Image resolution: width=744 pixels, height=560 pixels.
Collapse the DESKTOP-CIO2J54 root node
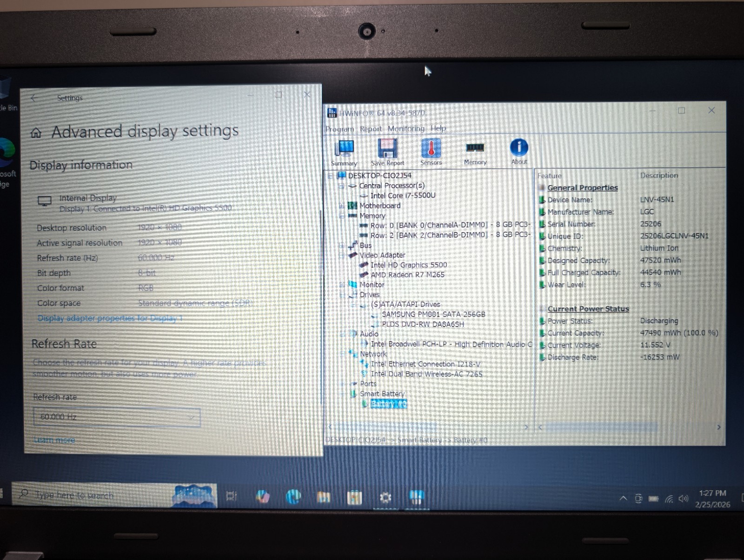[x=331, y=176]
